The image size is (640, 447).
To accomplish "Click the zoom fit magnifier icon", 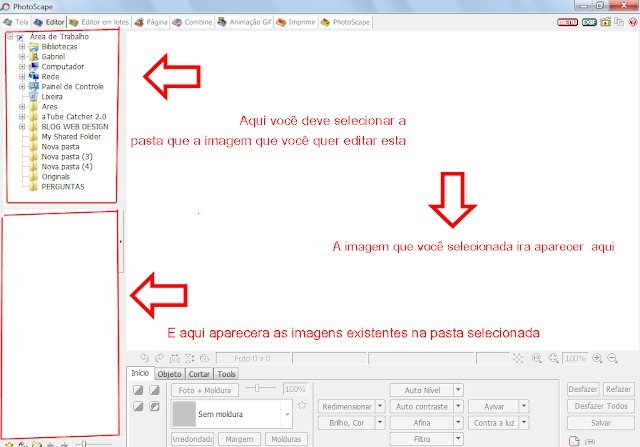I will [x=553, y=358].
